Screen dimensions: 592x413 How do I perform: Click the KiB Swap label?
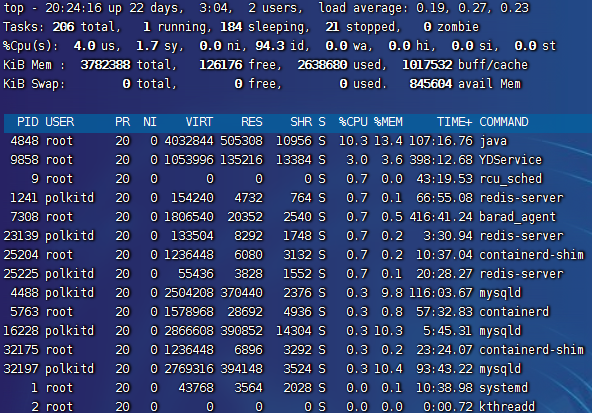tap(34, 84)
